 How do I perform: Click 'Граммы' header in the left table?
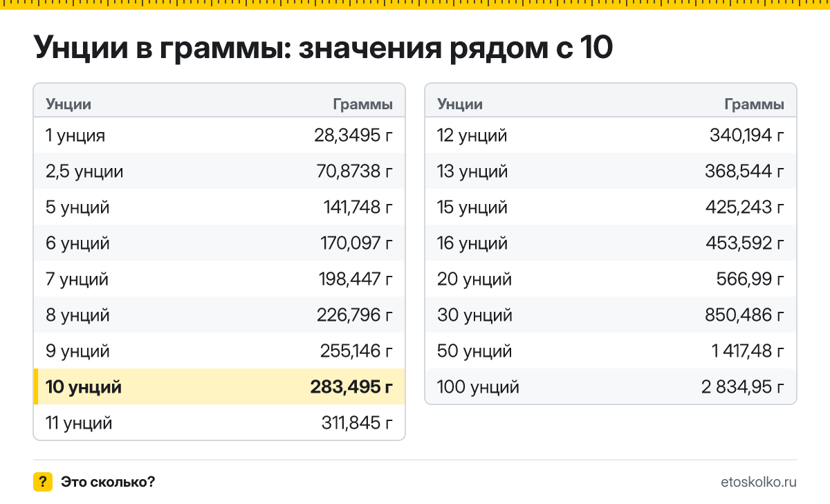(x=363, y=104)
